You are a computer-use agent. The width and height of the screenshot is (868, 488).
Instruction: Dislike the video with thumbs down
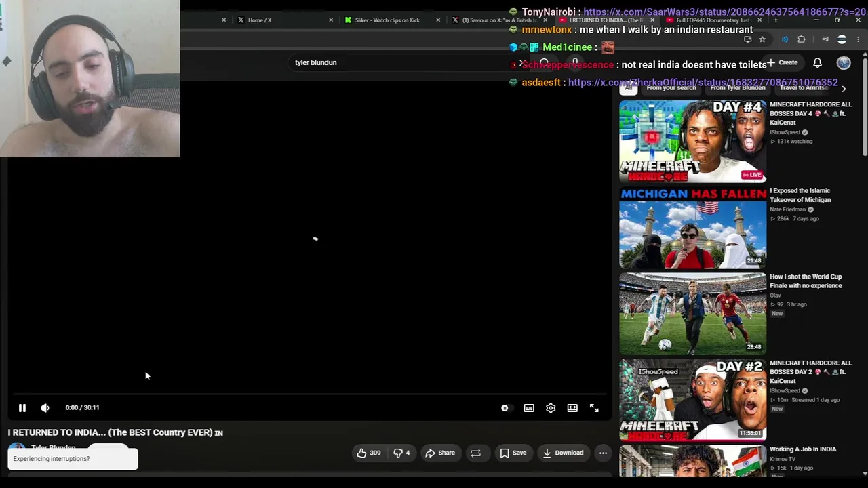tap(401, 453)
